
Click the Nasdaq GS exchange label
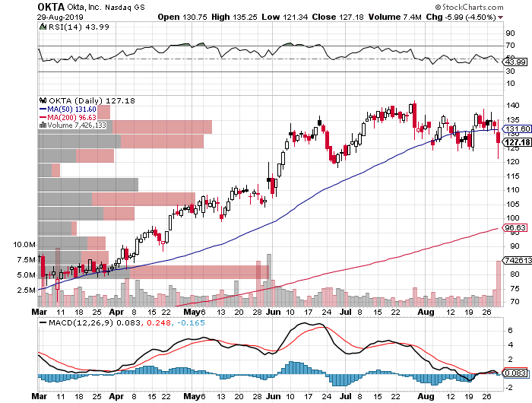pyautogui.click(x=125, y=7)
